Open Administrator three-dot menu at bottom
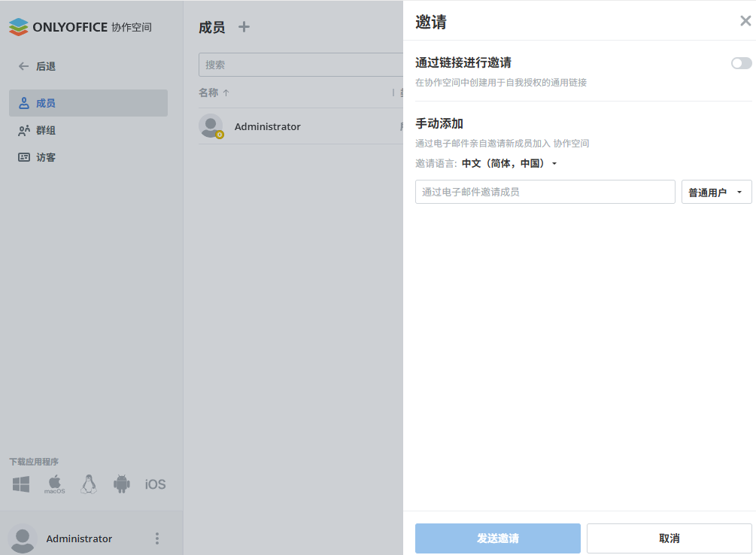 (157, 538)
